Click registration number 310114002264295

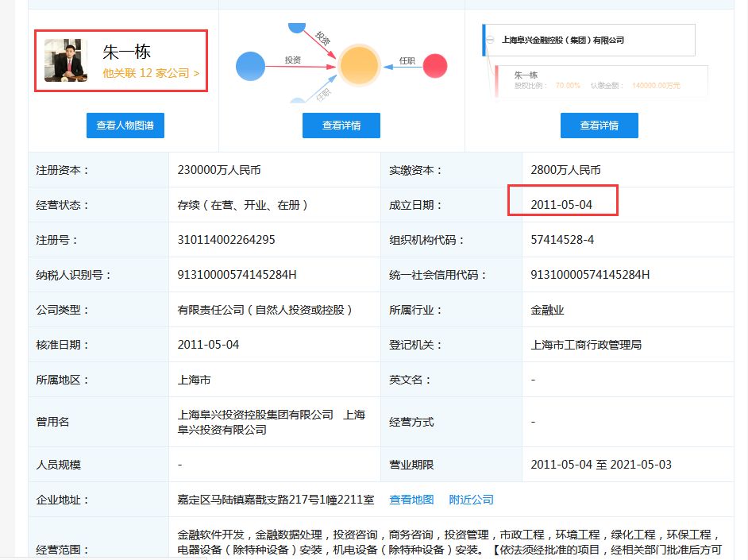point(226,239)
